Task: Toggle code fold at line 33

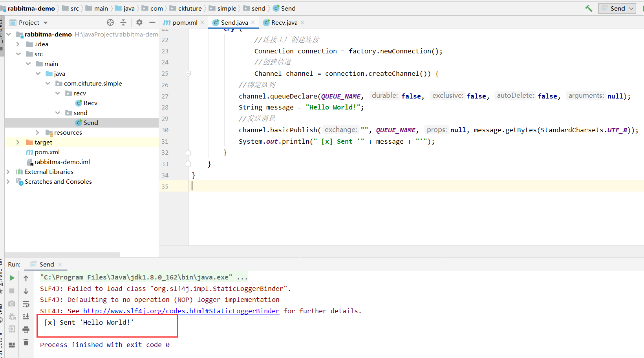Action: pyautogui.click(x=188, y=164)
